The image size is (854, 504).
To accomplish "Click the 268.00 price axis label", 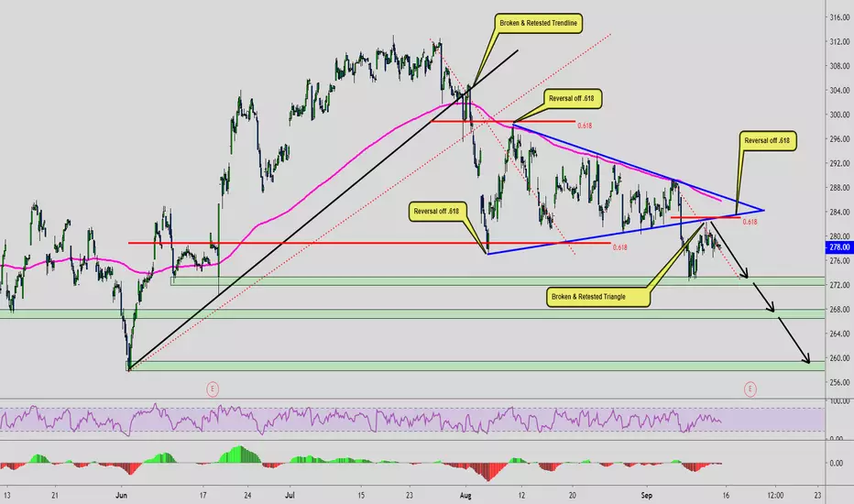I will click(x=839, y=310).
